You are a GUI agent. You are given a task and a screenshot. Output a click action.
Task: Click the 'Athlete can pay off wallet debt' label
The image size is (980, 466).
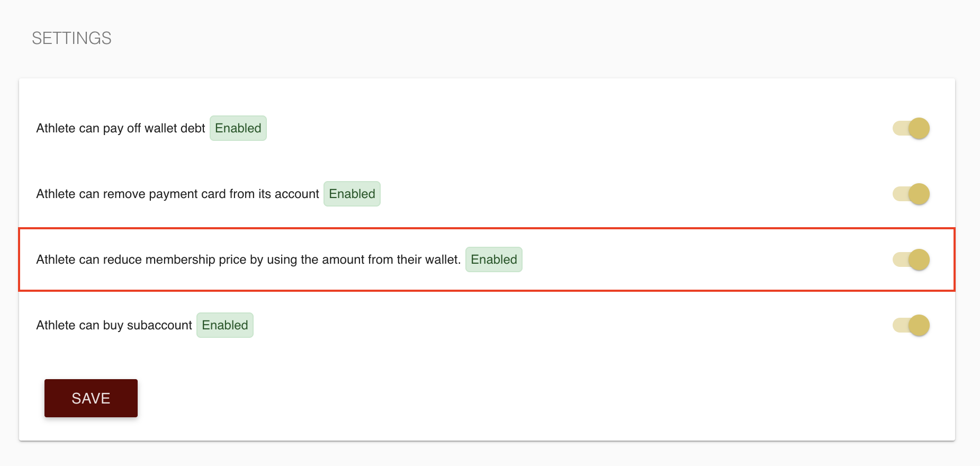pyautogui.click(x=121, y=128)
